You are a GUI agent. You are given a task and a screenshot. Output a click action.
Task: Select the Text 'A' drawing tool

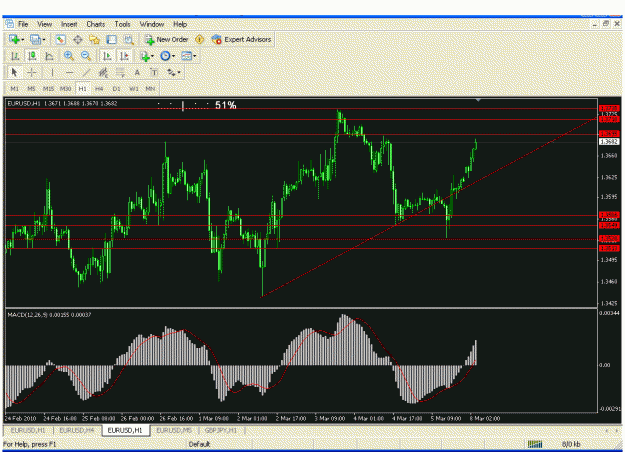pos(137,73)
